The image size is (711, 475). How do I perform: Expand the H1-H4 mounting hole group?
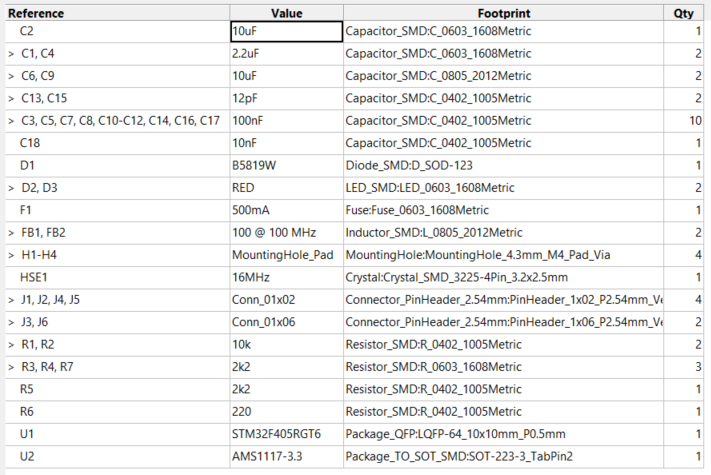coord(10,255)
